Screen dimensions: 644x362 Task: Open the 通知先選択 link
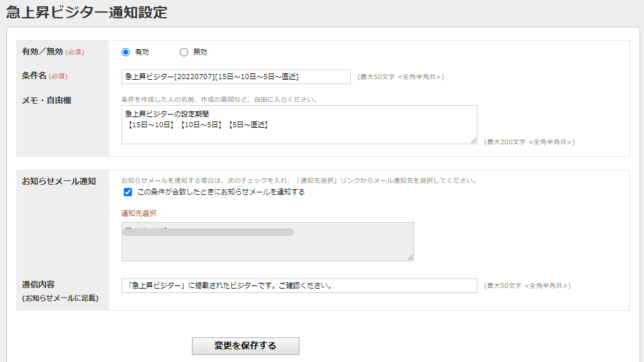click(139, 213)
